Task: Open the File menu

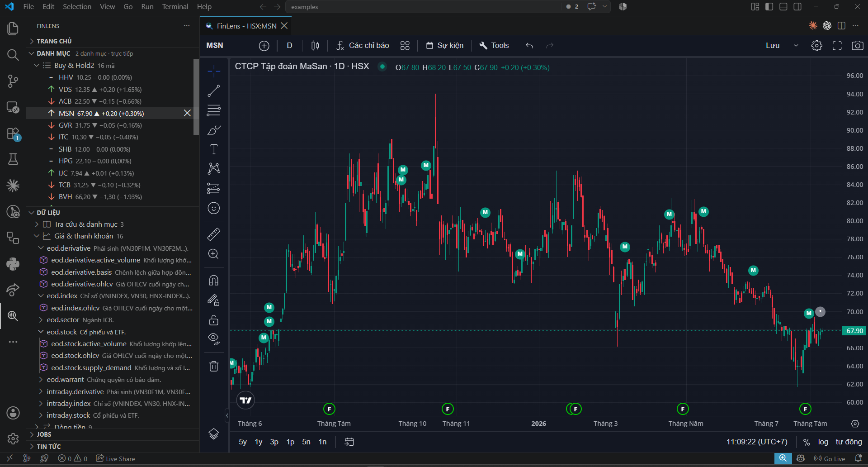Action: [28, 7]
